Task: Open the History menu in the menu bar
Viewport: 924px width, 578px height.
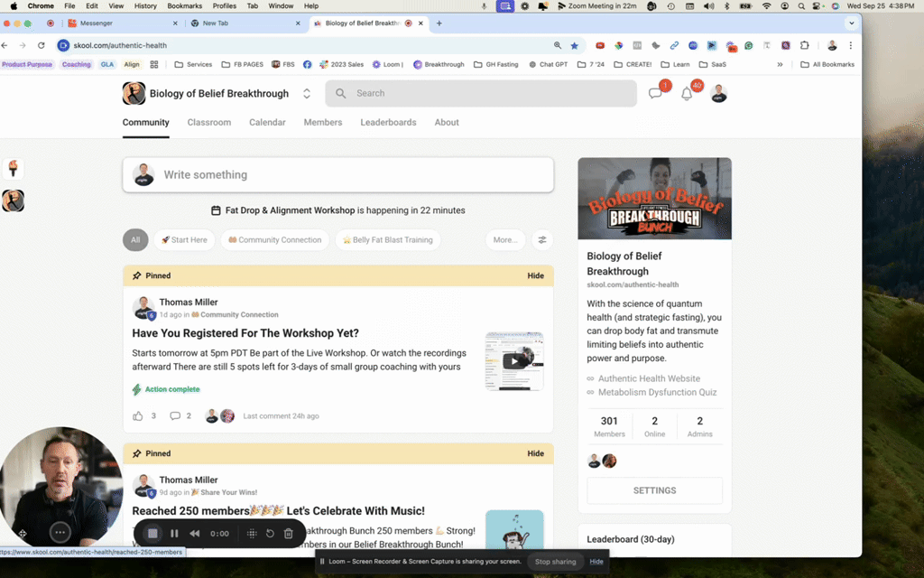Action: pyautogui.click(x=144, y=5)
